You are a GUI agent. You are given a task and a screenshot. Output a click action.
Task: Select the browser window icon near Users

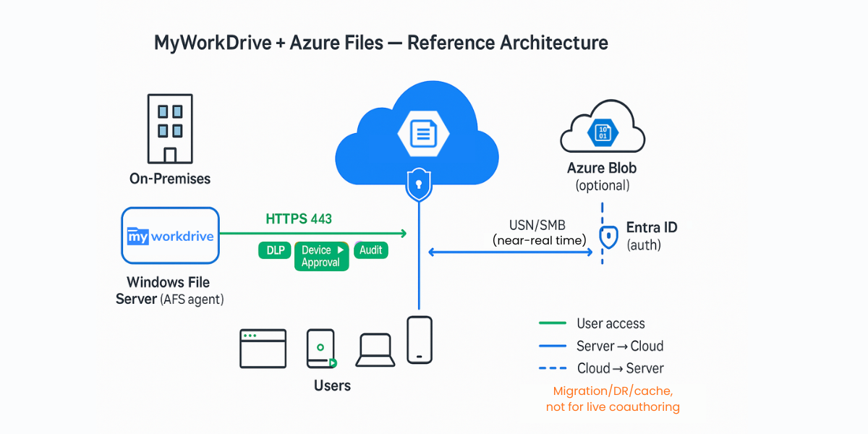263,348
